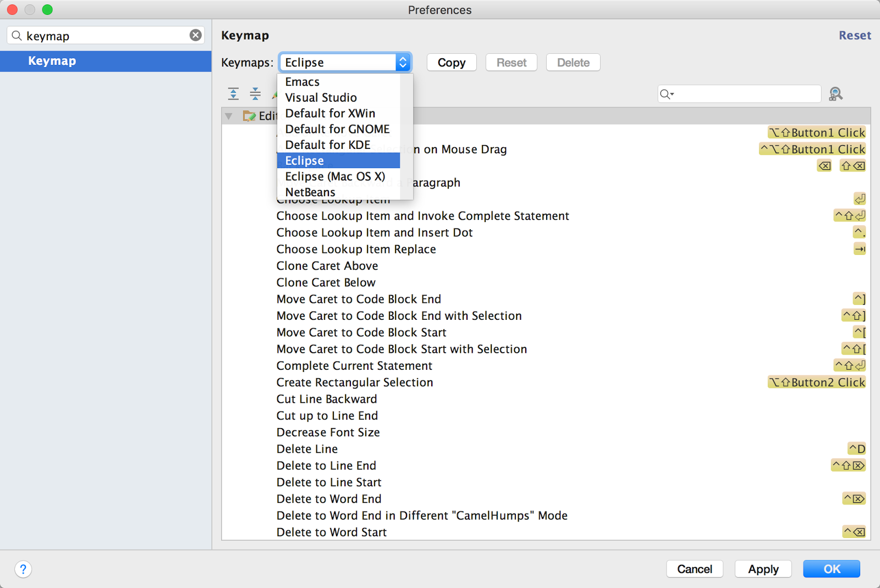Viewport: 880px width, 588px height.
Task: Select NetBeans keymap option
Action: 338,192
